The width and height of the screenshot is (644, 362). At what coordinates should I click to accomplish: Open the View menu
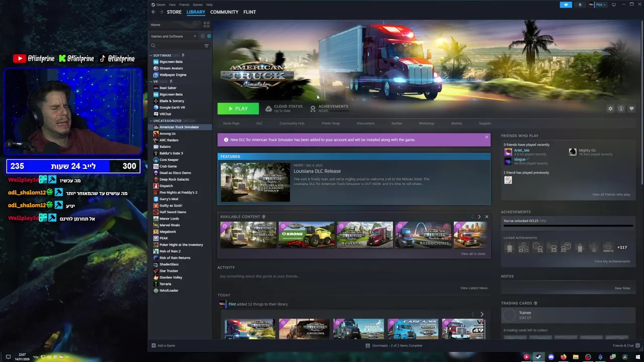172,5
